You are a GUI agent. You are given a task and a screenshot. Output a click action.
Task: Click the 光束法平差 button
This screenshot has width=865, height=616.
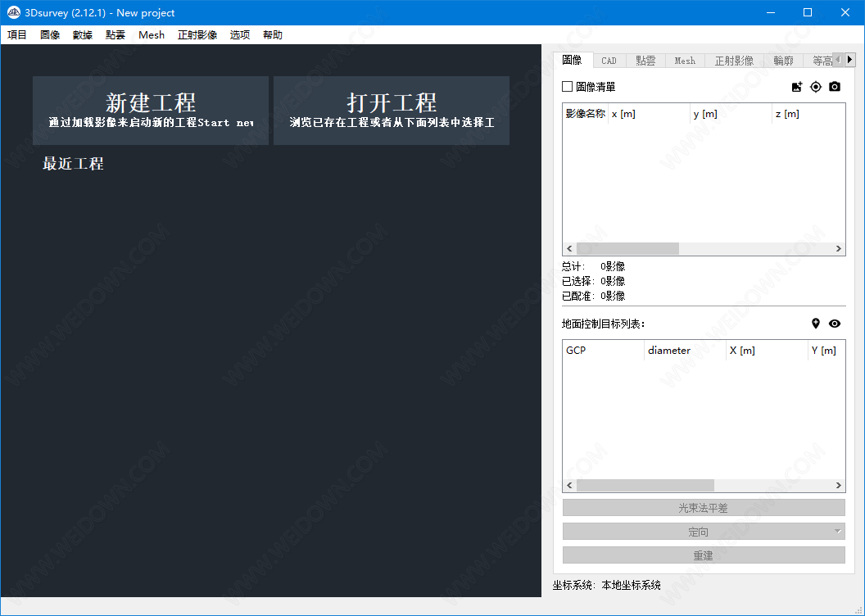(704, 507)
